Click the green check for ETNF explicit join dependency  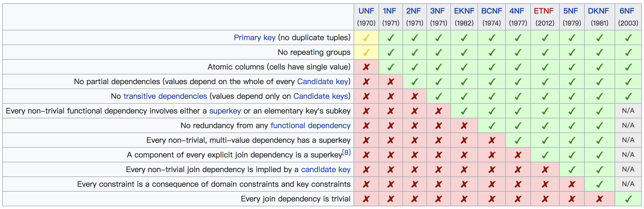(x=545, y=155)
